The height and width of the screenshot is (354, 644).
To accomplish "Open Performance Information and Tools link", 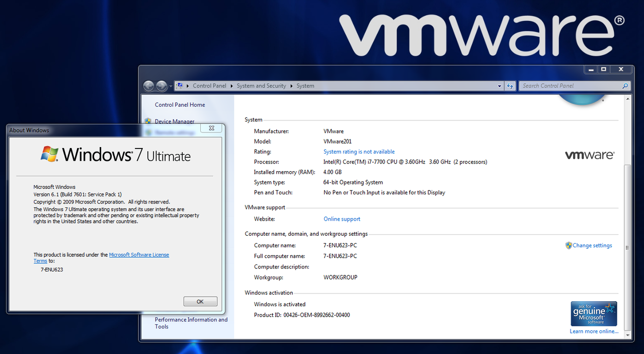I will [191, 323].
